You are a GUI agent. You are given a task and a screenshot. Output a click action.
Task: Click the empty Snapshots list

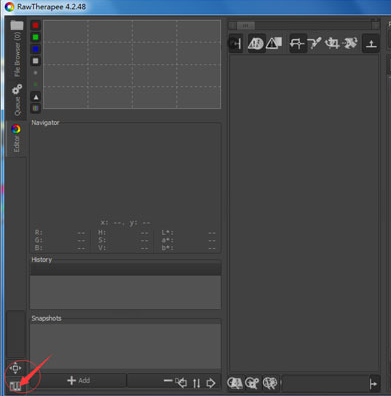click(x=125, y=346)
